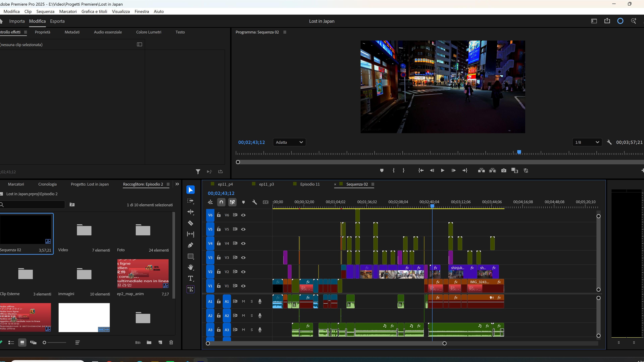Select the Hand tool
Viewport: 644px width, 362px height.
(x=191, y=267)
